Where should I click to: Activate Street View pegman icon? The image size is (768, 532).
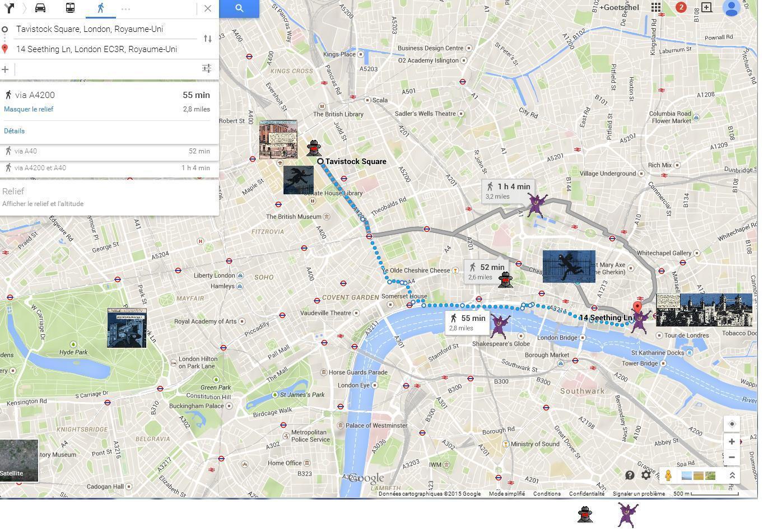click(668, 475)
